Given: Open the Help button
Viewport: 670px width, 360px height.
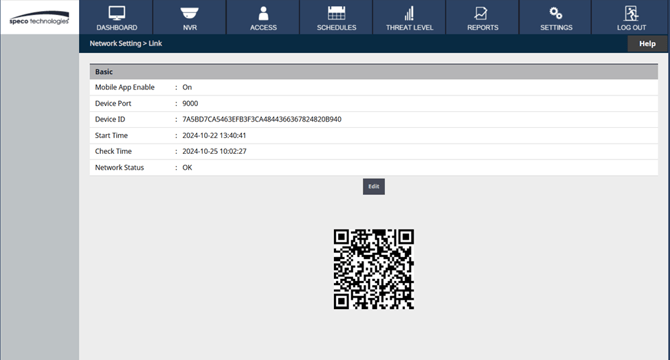Looking at the screenshot, I should coord(647,44).
